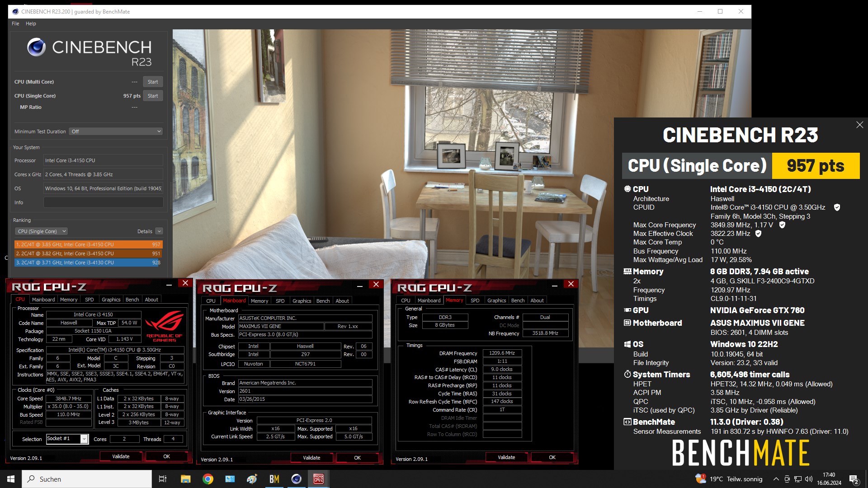868x488 pixels.
Task: Click Validate in the Memory CPU-Z window
Action: pos(506,457)
